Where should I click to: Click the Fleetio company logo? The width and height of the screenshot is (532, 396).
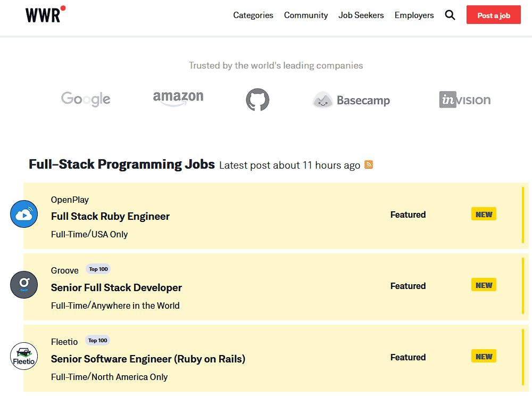pyautogui.click(x=24, y=356)
